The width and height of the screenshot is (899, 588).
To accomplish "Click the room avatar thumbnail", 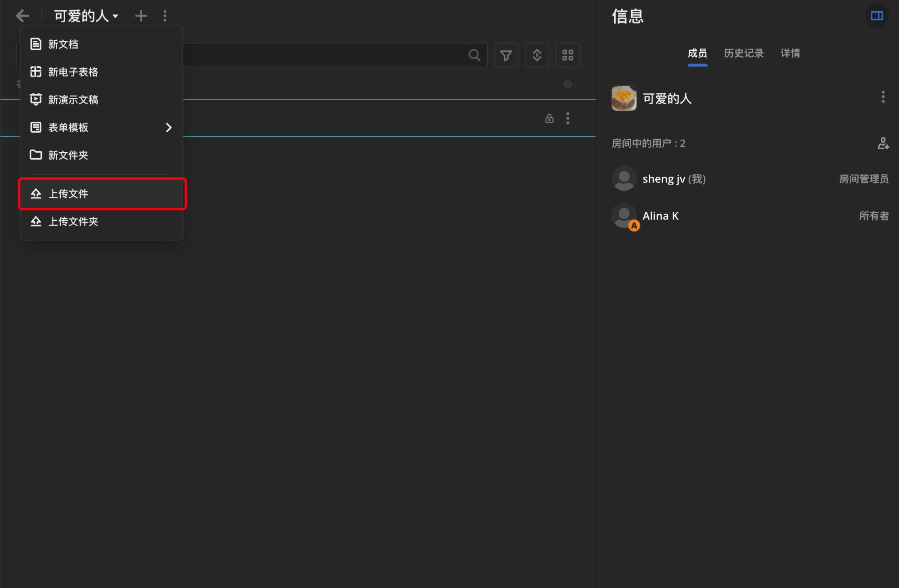I will pos(624,98).
